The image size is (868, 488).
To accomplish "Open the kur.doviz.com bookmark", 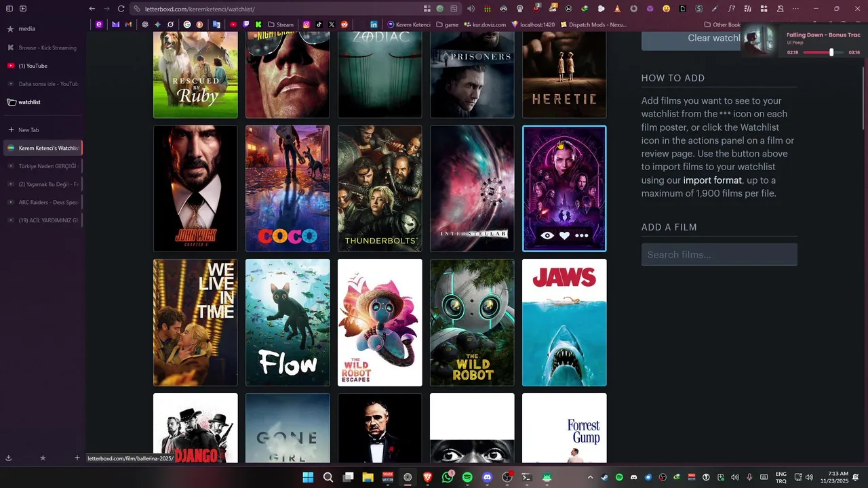I will tap(485, 24).
